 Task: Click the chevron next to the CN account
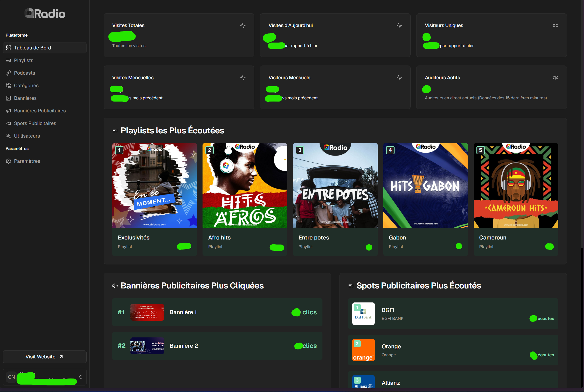80,377
